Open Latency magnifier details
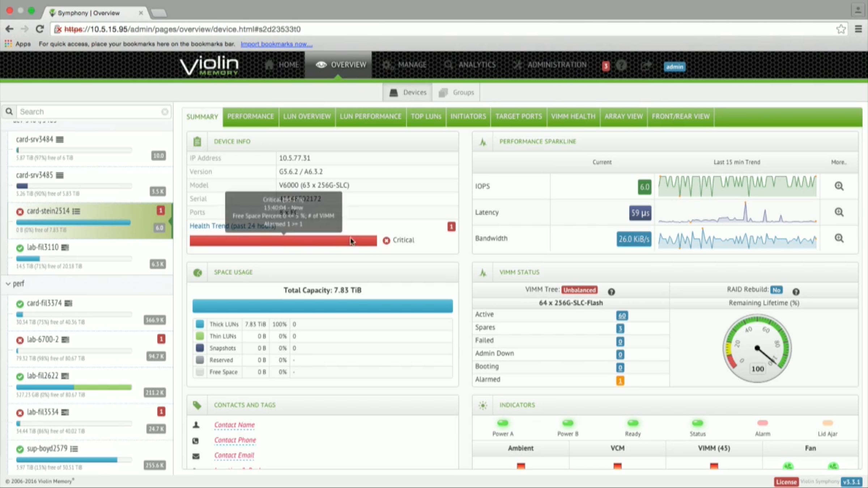Viewport: 868px width, 488px height. (839, 212)
